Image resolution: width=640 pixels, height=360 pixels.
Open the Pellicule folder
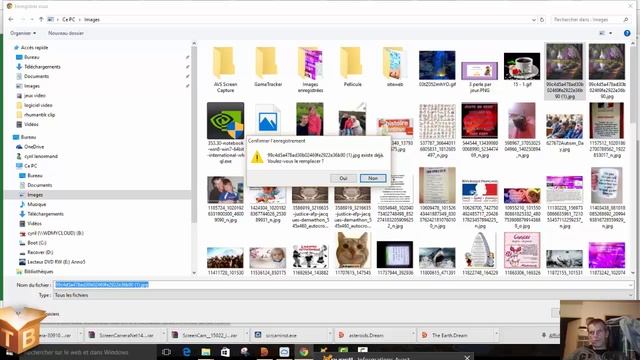353,67
